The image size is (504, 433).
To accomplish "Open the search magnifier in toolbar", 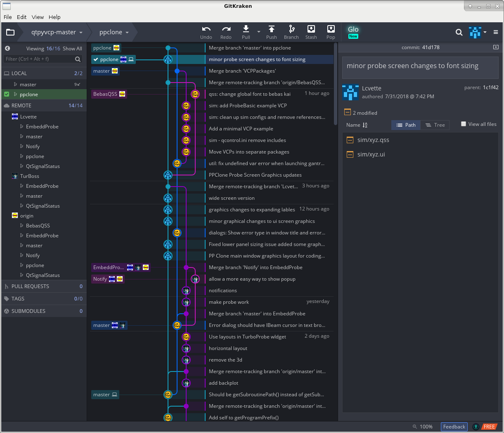I will (x=459, y=32).
